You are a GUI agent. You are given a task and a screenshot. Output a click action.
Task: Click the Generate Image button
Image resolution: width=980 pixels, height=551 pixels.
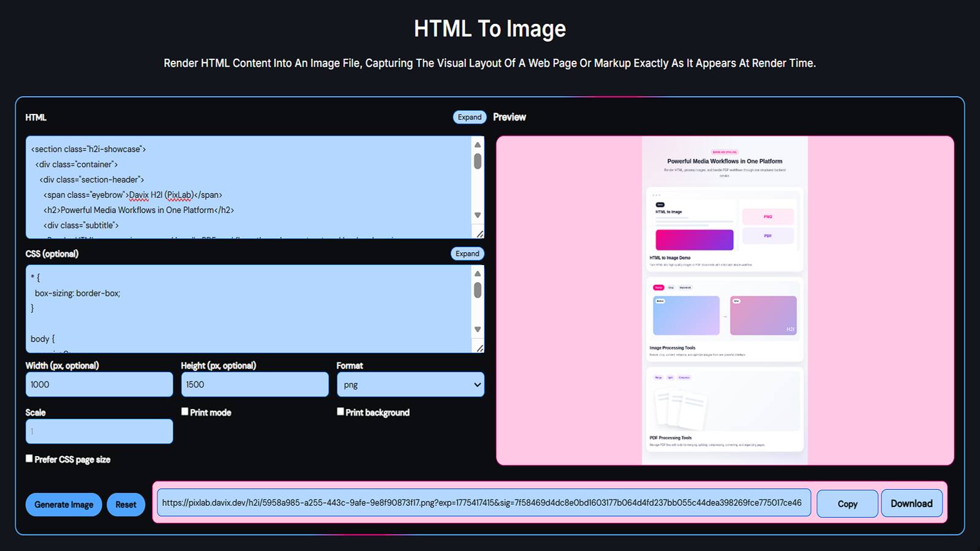[64, 504]
